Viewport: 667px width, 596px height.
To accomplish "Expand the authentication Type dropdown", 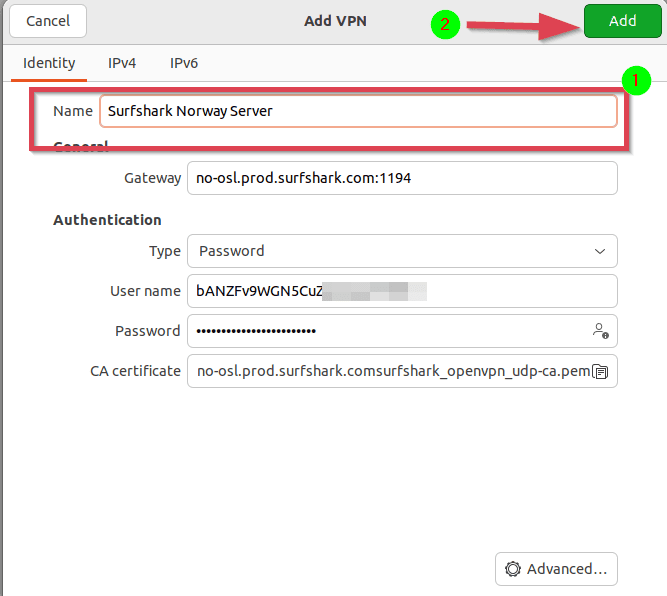I will [402, 251].
